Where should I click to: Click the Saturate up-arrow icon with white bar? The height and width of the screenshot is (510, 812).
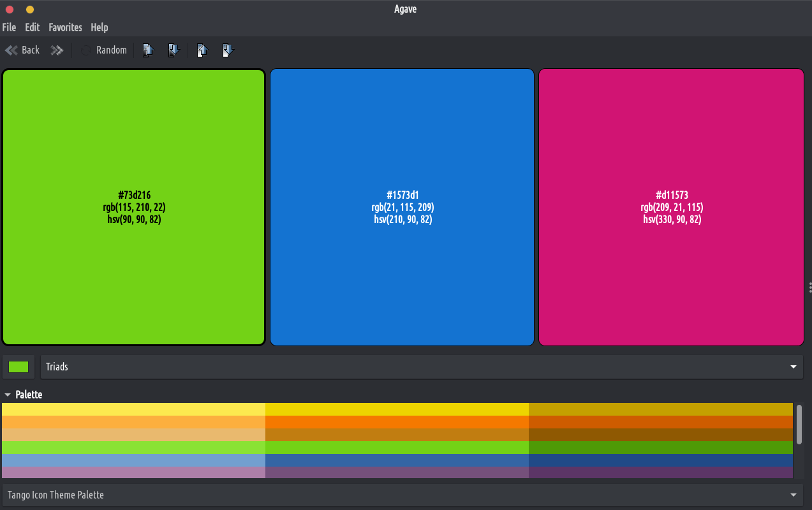point(203,50)
